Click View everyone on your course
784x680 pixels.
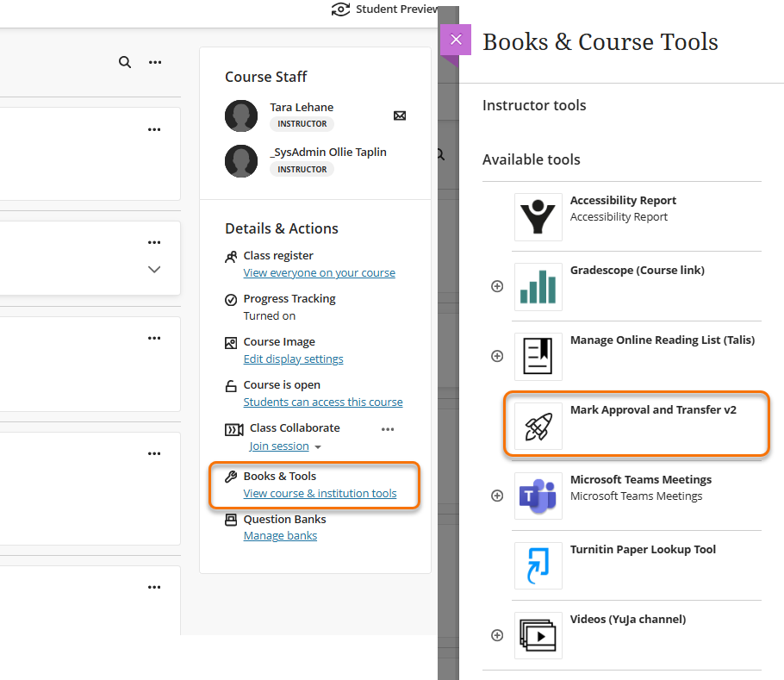click(319, 272)
